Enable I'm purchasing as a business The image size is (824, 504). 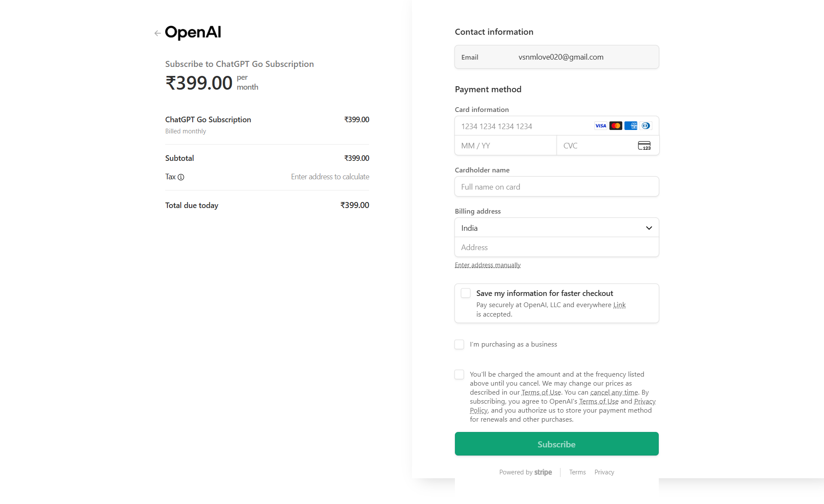(x=459, y=344)
